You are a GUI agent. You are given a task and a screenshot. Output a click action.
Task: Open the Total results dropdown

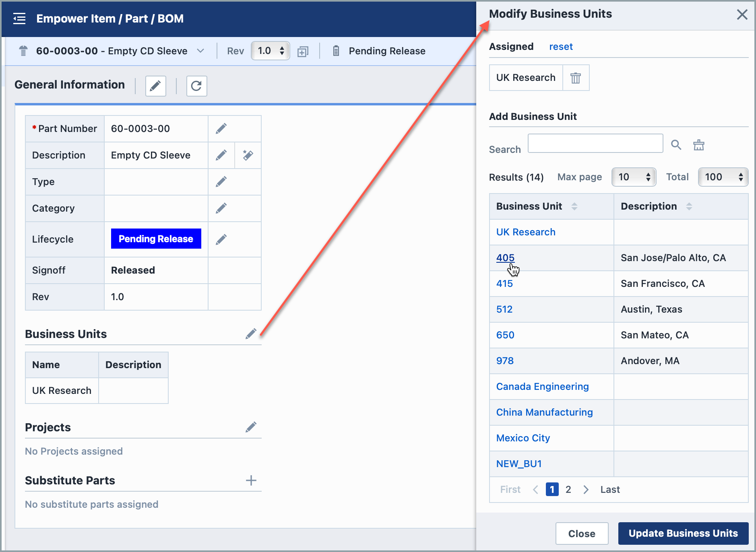point(723,177)
